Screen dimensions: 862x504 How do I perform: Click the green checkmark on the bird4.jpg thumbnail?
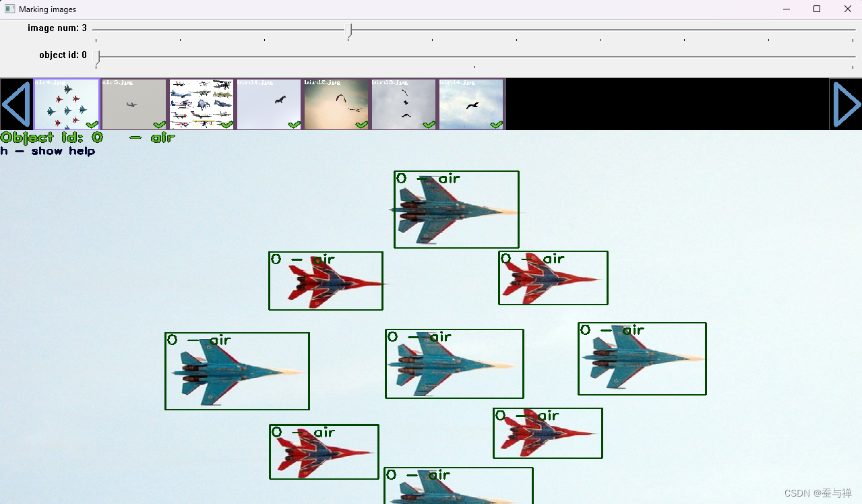496,124
